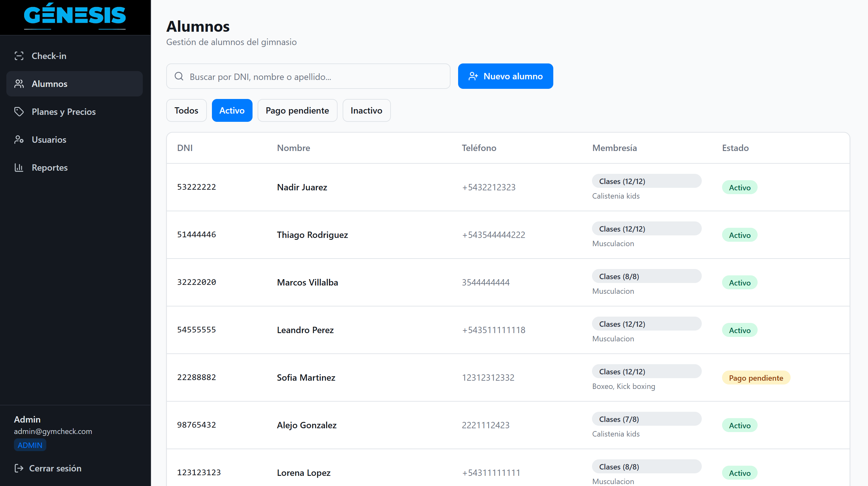
Task: Select the Alumnos sidebar item
Action: pyautogui.click(x=75, y=84)
